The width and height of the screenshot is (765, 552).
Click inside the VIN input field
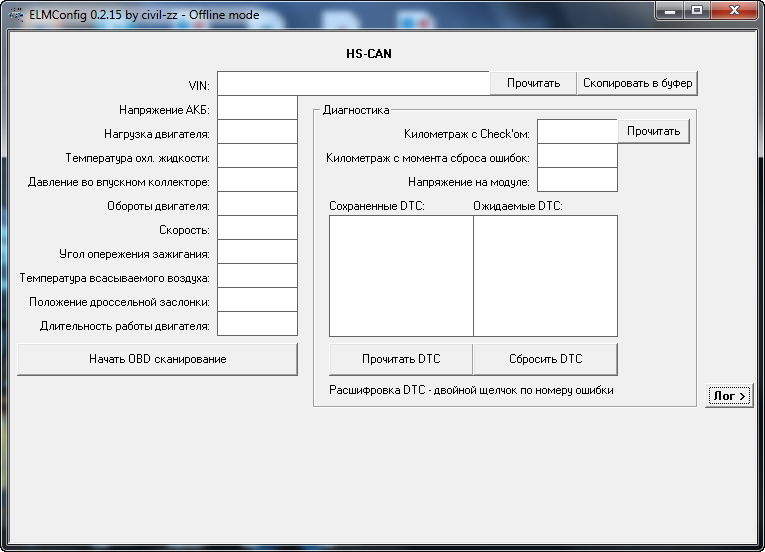(353, 83)
